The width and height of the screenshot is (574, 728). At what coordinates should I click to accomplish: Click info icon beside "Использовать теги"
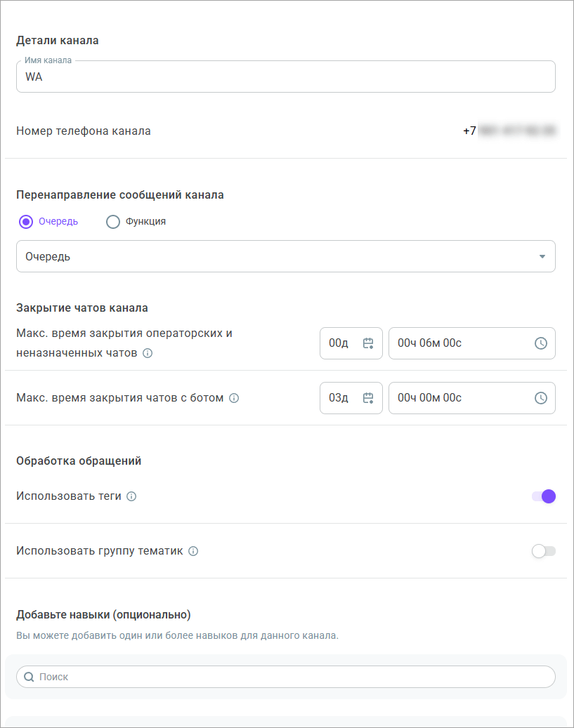131,496
